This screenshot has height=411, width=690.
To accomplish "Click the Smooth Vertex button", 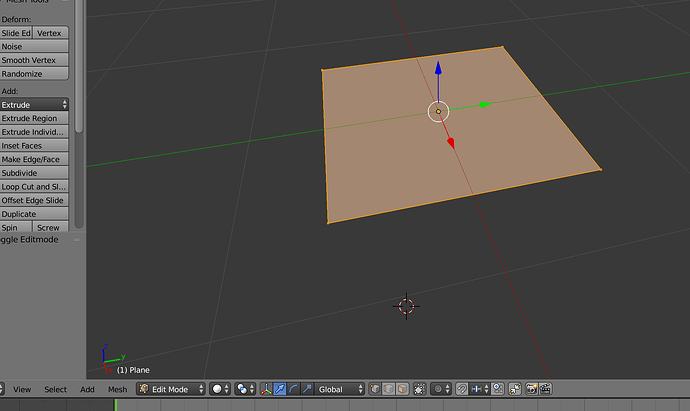I will coord(34,60).
